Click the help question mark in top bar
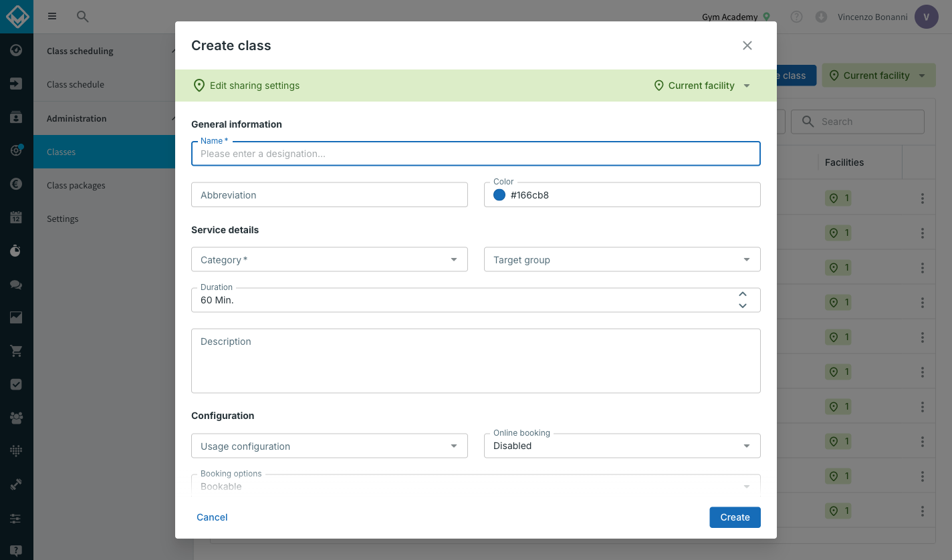The height and width of the screenshot is (560, 952). point(796,17)
